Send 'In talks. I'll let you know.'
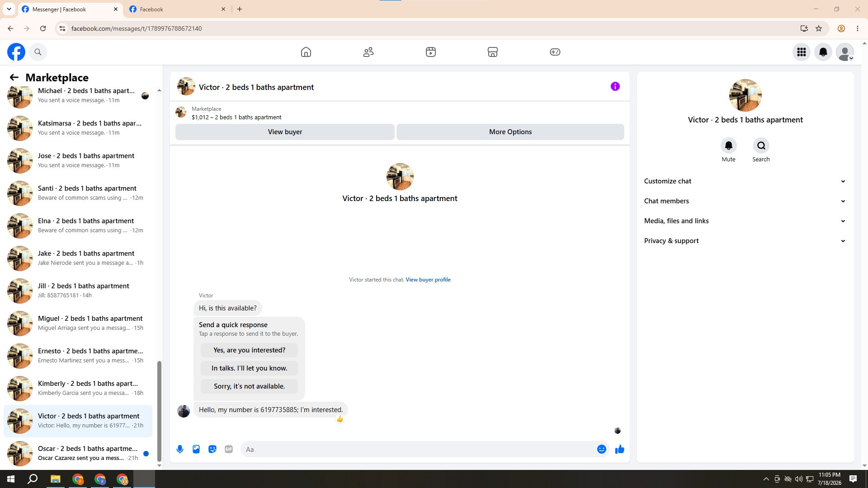The width and height of the screenshot is (868, 488). 249,368
